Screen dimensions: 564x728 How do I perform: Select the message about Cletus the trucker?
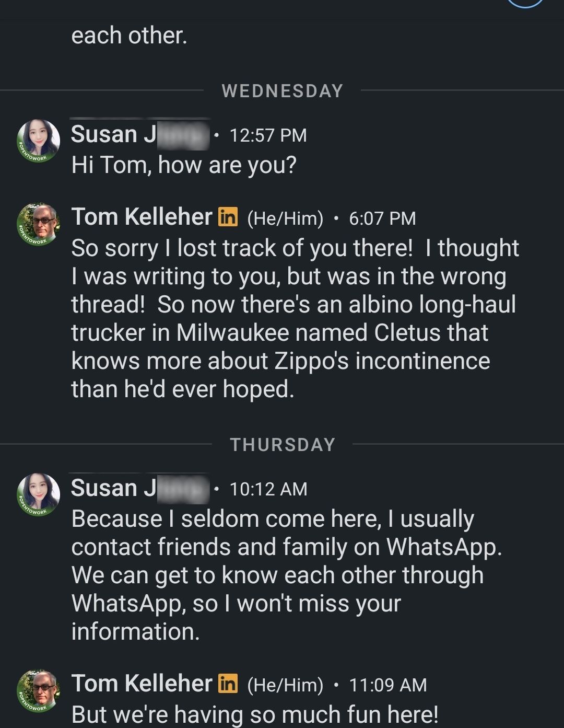295,319
